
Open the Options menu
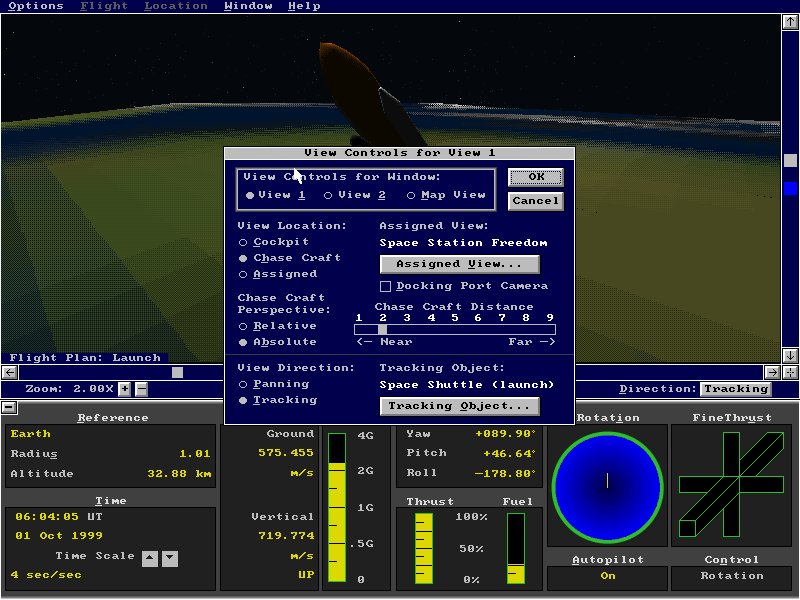pyautogui.click(x=36, y=6)
